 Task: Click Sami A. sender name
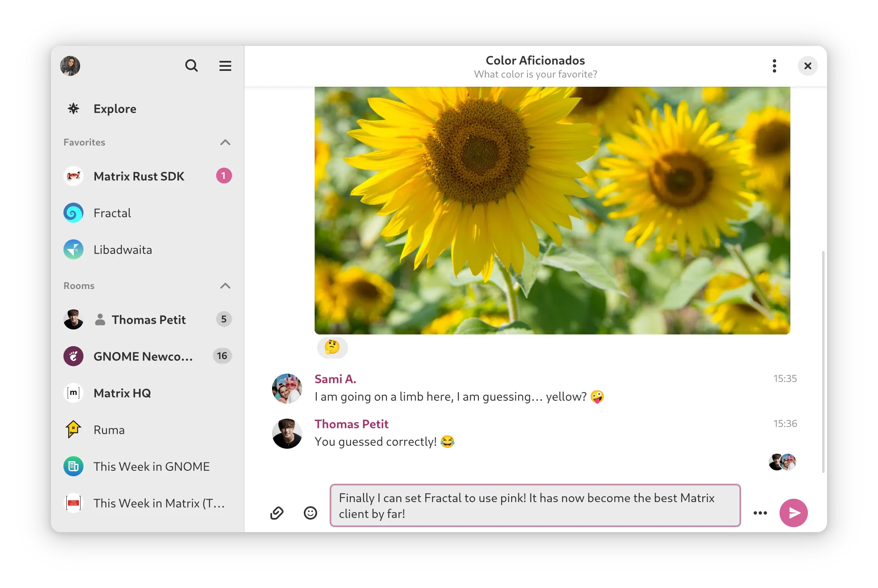click(x=335, y=379)
